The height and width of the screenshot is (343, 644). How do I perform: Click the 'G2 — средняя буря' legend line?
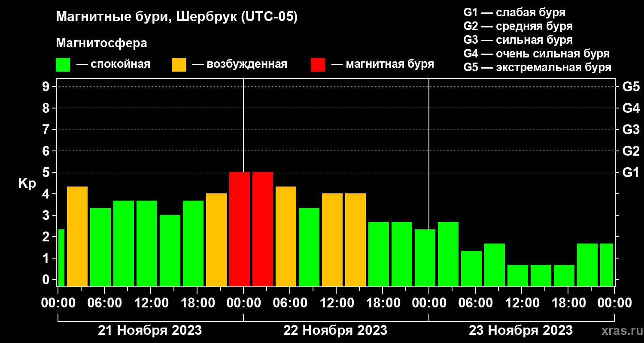coord(518,26)
